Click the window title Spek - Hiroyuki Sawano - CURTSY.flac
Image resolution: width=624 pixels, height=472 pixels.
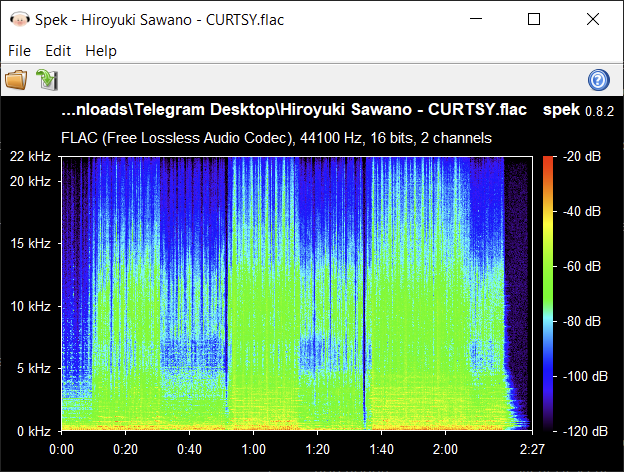click(160, 20)
